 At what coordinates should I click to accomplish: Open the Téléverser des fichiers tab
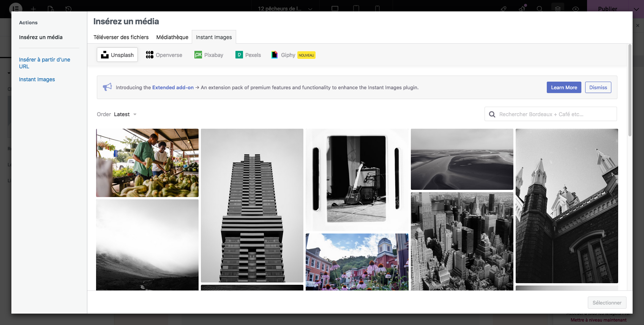pyautogui.click(x=121, y=37)
